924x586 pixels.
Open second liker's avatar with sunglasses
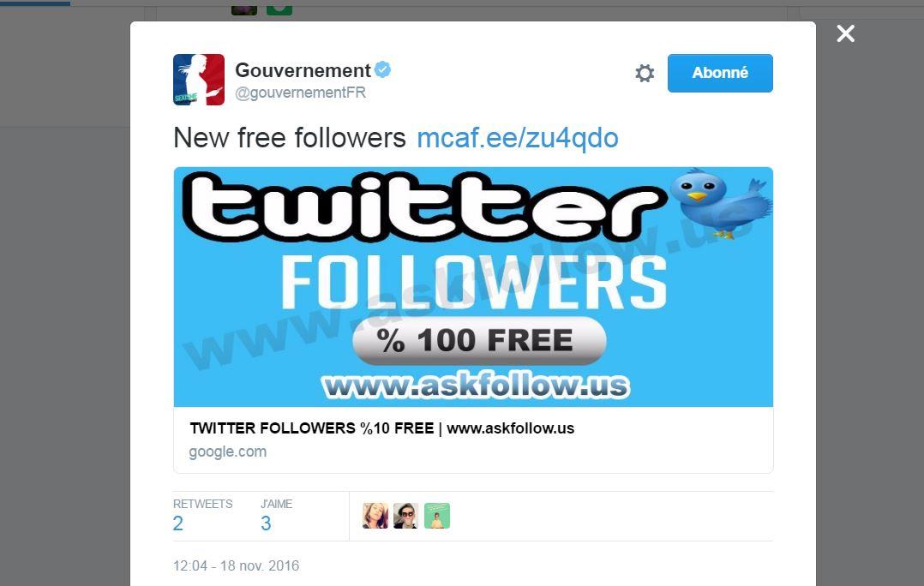[406, 516]
